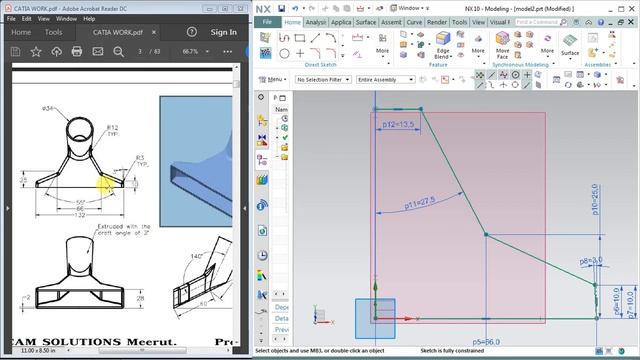Screen dimensions: 640x360
Task: Click the print icon in Acrobat Reader
Action: coord(77,51)
